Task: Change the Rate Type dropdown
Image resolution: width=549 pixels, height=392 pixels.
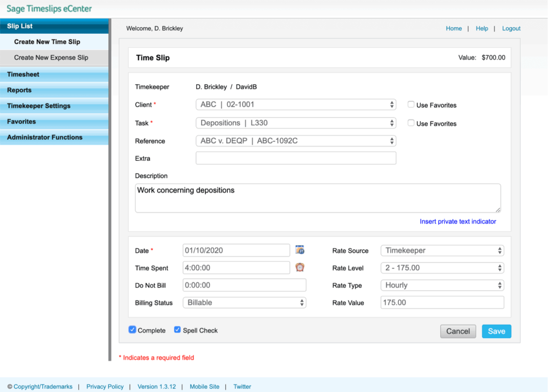Action: (x=442, y=285)
